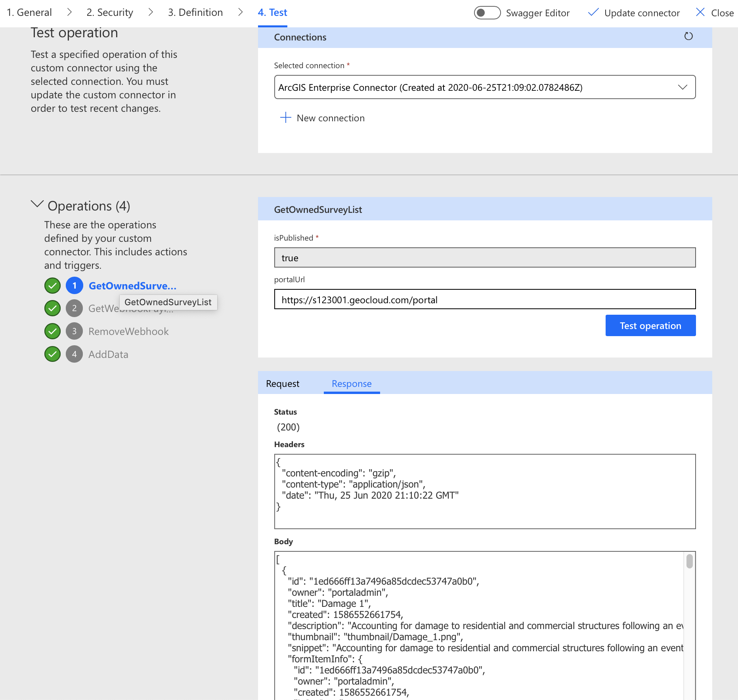Click breadcrumb chevron after Definition
This screenshot has height=700, width=738.
(x=240, y=12)
